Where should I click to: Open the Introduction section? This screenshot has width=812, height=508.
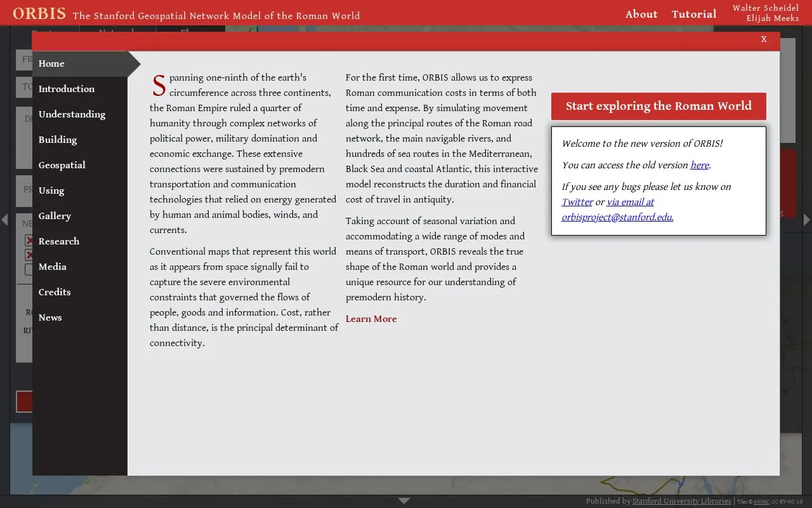pos(80,89)
